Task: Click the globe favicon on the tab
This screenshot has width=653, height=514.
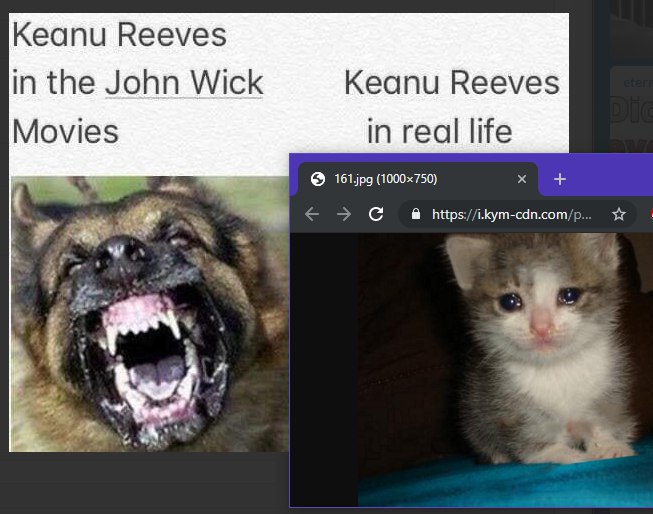Action: 318,179
